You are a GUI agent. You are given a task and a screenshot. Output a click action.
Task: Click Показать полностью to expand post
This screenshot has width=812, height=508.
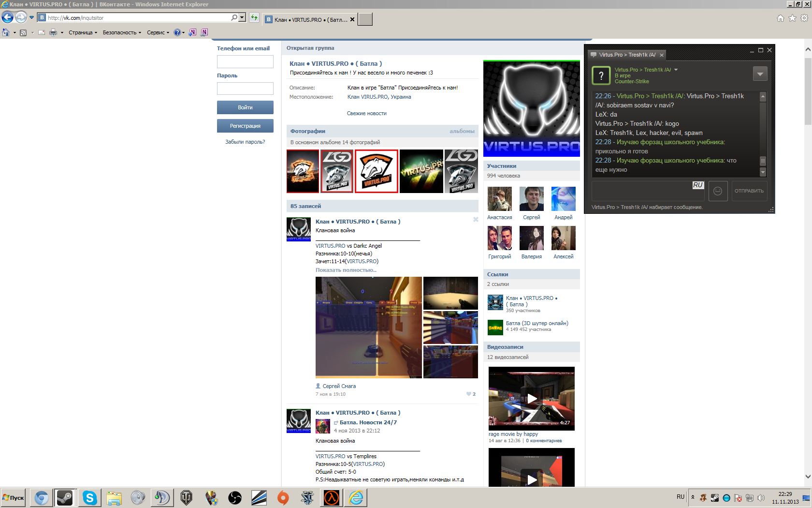(346, 270)
